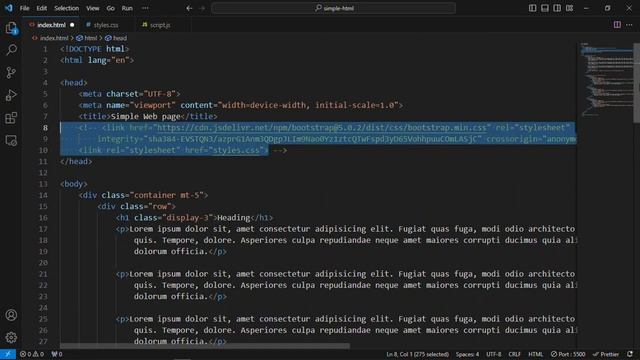This screenshot has height=360, width=640.
Task: Click the Heading text on line 16
Action: point(233,218)
